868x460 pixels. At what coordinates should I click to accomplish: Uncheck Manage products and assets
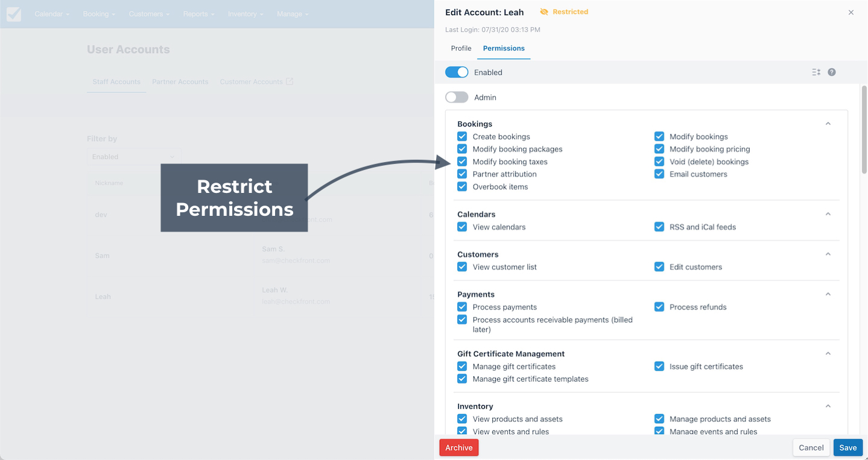[659, 418]
